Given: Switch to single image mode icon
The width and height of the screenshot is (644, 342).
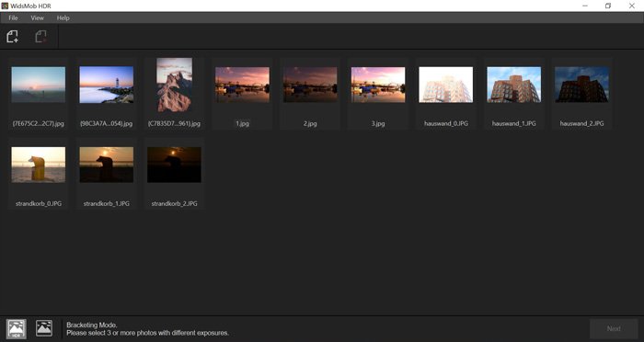Looking at the screenshot, I should (44, 328).
